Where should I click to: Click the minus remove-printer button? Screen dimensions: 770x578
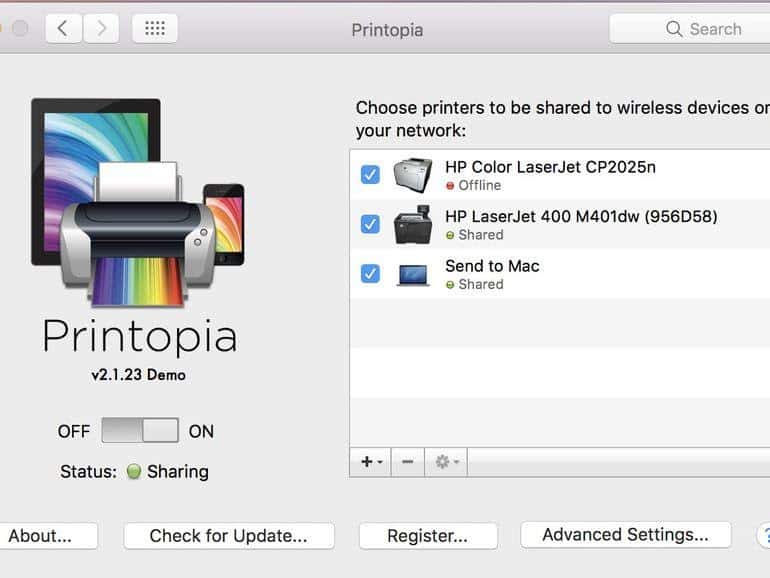[x=408, y=462]
